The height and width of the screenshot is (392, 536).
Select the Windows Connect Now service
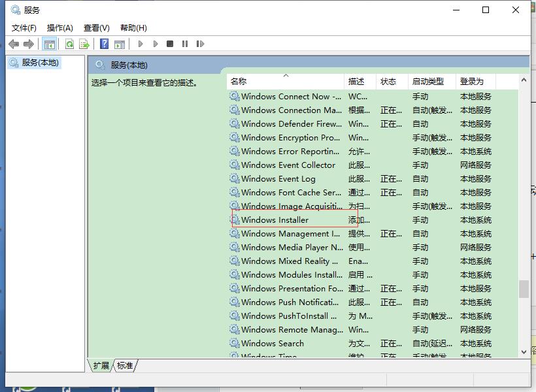click(x=373, y=97)
